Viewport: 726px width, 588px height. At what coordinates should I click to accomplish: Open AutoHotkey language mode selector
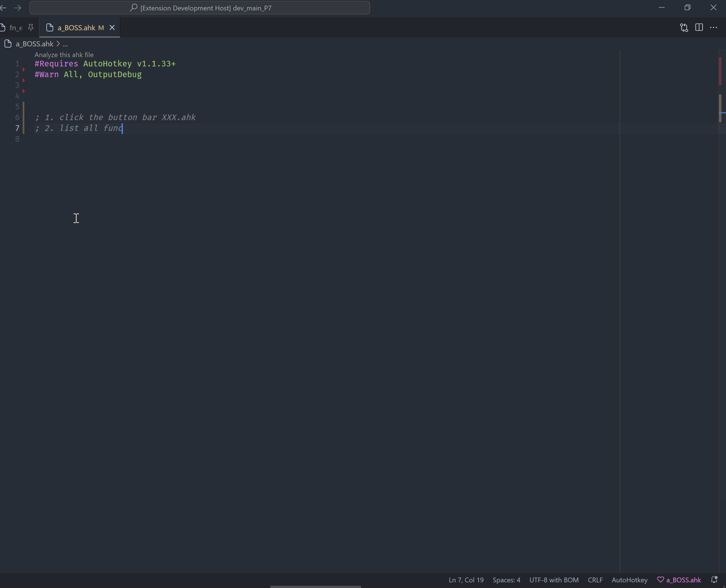[630, 580]
